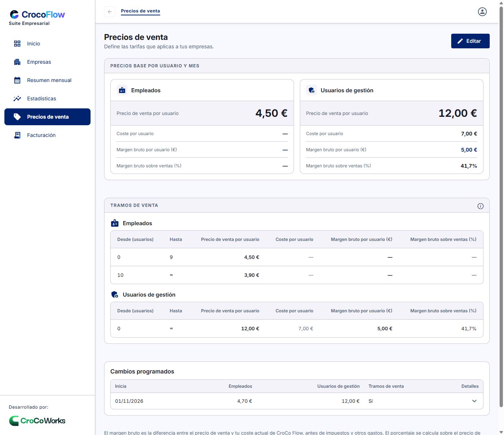This screenshot has height=435, width=504.
Task: Click the 01/11/2026 start date cell
Action: [x=129, y=401]
